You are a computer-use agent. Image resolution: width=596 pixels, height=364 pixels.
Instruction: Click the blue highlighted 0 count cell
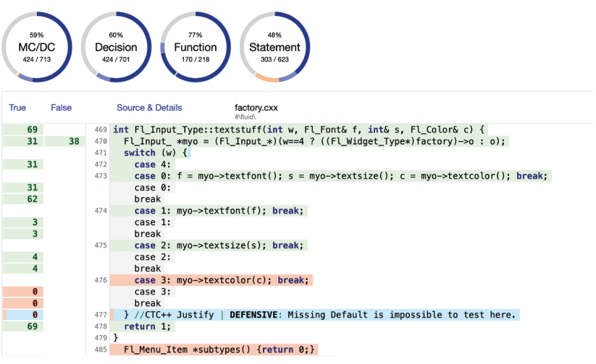click(x=22, y=315)
